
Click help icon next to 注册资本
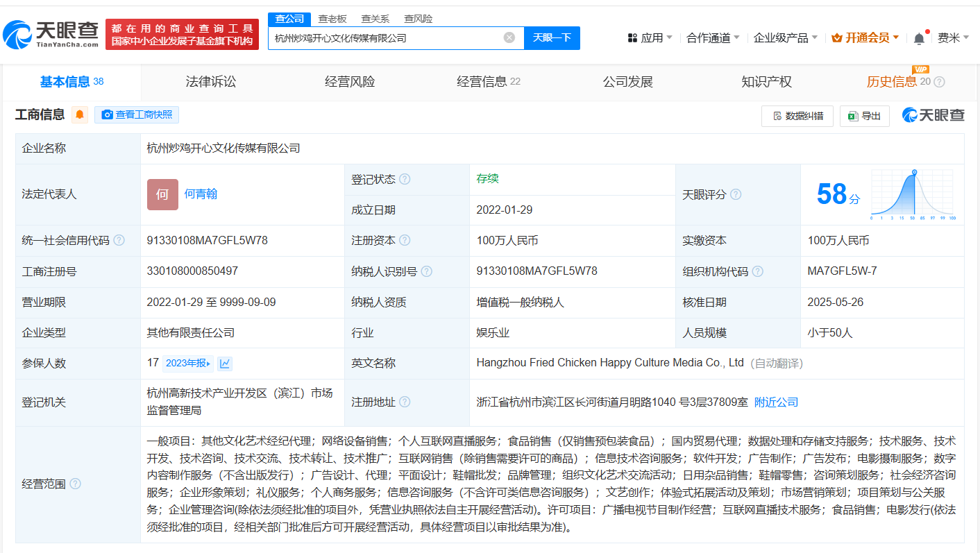point(405,240)
